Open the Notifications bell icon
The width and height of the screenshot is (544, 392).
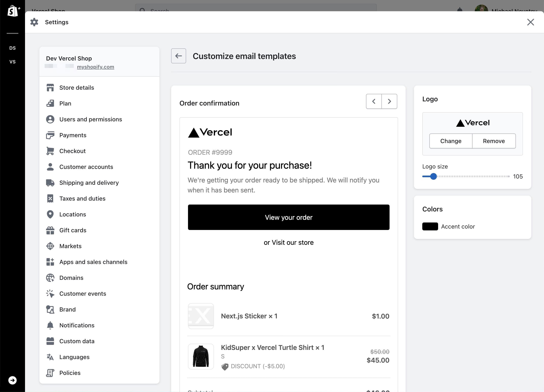click(x=50, y=325)
